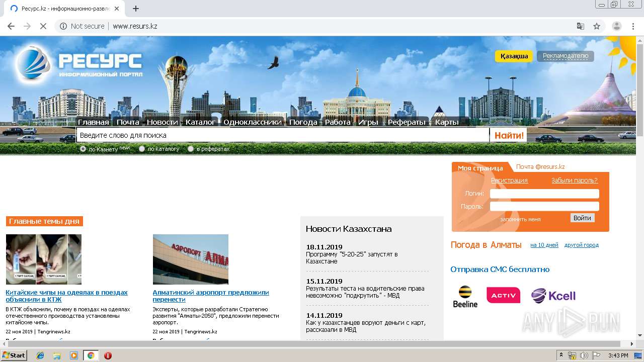
Task: Select the 'в рефератах' search radio button
Action: (x=191, y=149)
